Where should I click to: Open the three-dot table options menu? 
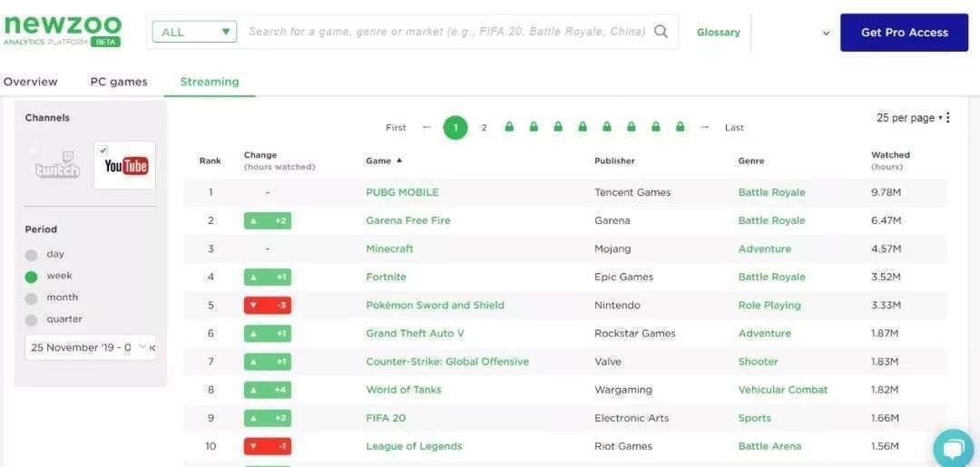point(948,117)
